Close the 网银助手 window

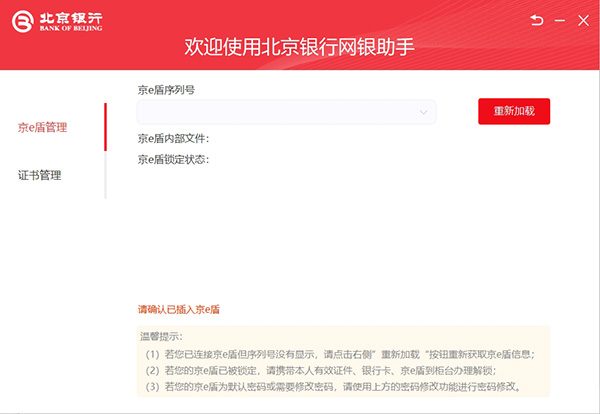[x=583, y=20]
